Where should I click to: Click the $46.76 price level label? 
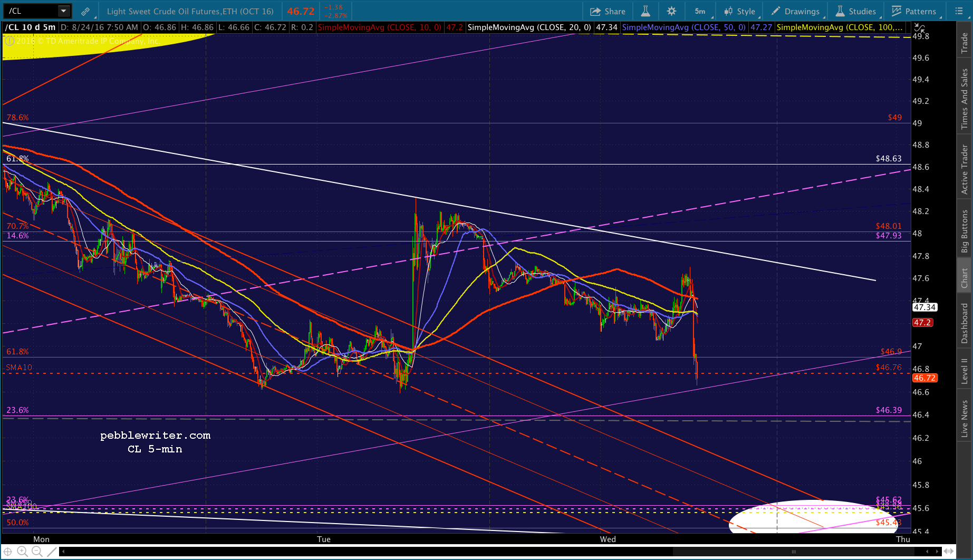(x=889, y=368)
